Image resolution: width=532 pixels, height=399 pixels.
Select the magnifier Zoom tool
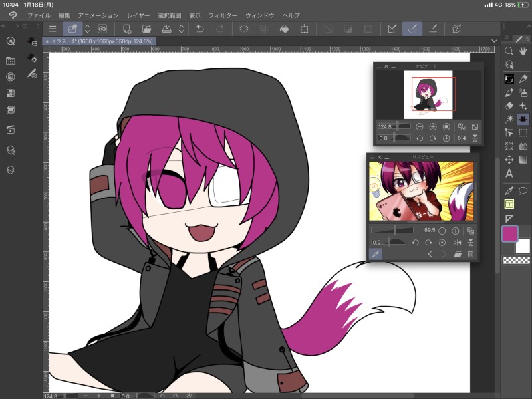tap(509, 51)
